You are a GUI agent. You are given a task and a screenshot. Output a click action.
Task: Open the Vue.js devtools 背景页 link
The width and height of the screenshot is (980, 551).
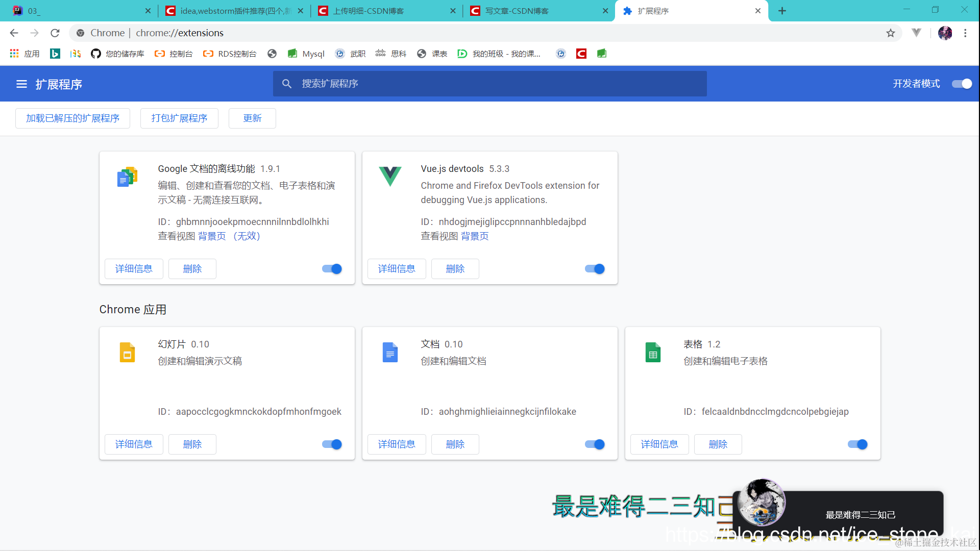pyautogui.click(x=475, y=236)
